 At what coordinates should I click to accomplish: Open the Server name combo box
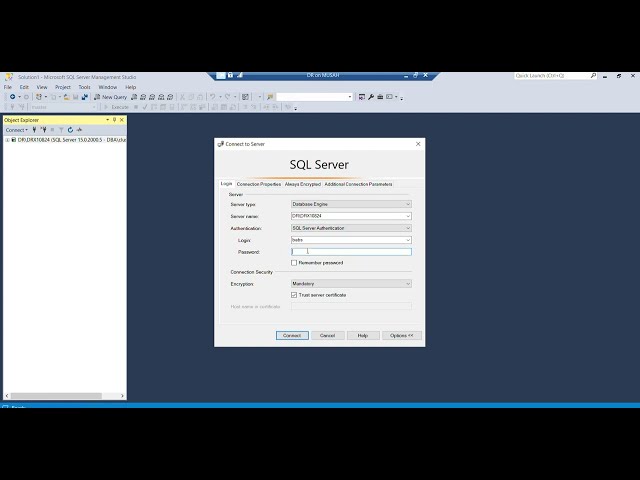(x=351, y=216)
